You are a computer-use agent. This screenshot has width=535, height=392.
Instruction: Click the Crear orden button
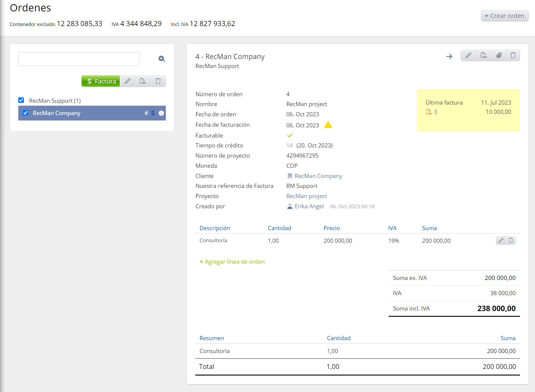click(x=504, y=16)
